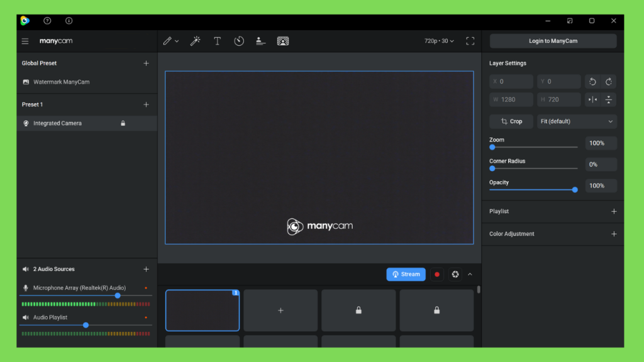Open the help question mark icon
This screenshot has width=644, height=362.
[47, 21]
